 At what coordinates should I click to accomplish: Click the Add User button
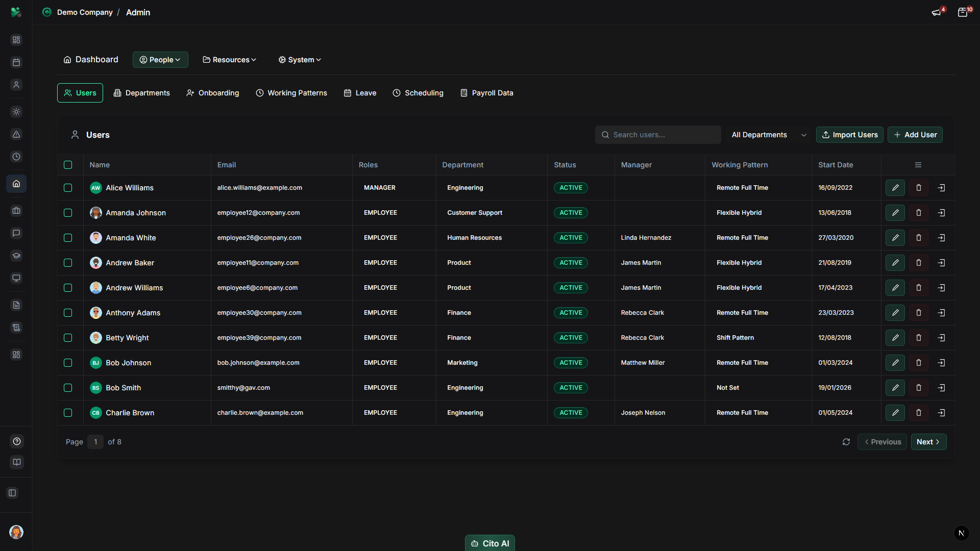click(x=915, y=135)
